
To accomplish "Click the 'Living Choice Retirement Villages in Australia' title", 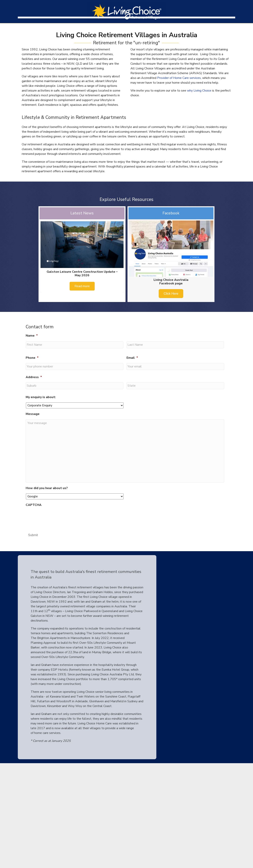I will pyautogui.click(x=126, y=35).
